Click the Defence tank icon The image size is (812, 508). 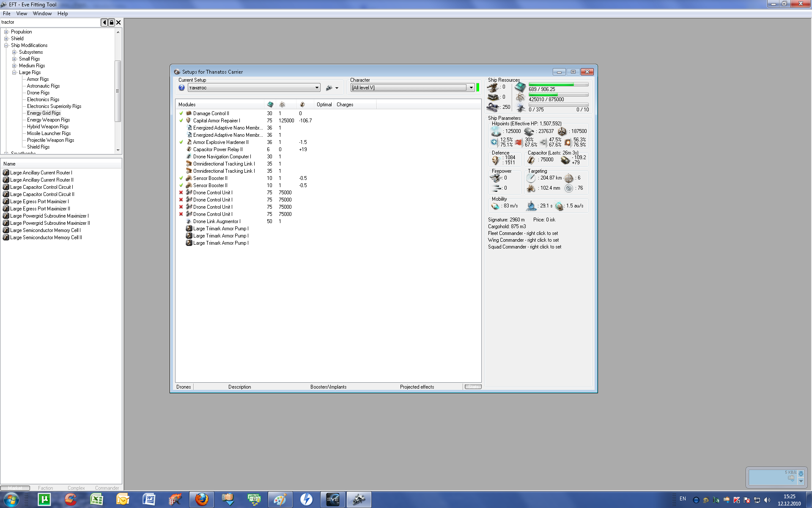[x=495, y=160]
